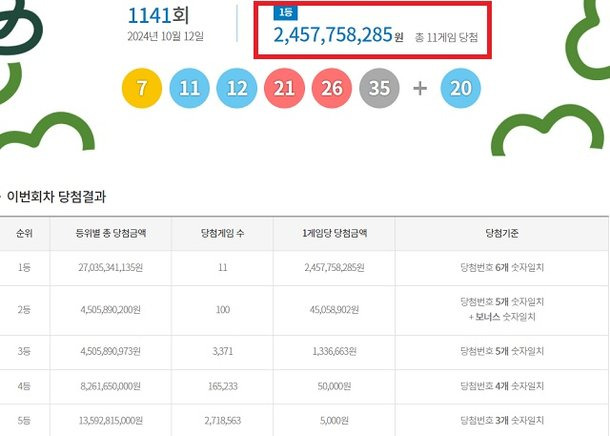Click the winner count 165,233

coord(223,387)
